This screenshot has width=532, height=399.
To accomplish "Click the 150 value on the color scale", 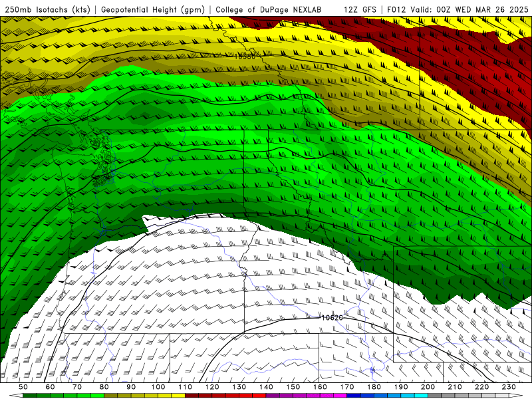I will tap(293, 387).
